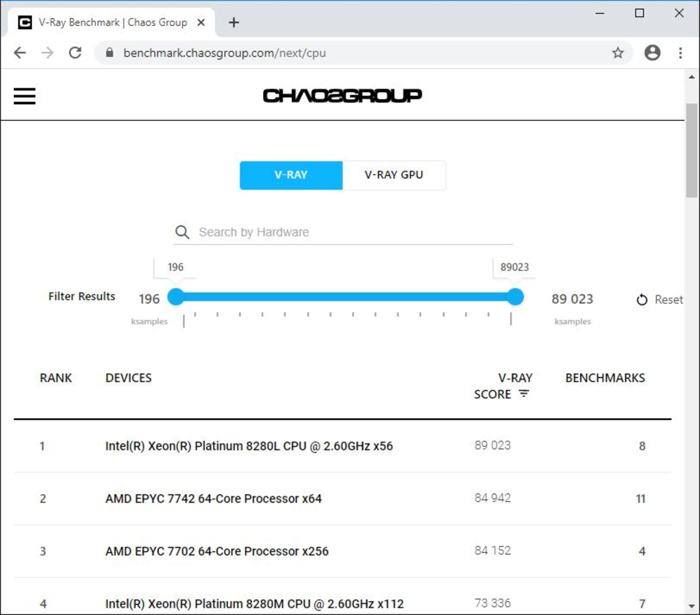The width and height of the screenshot is (700, 615).
Task: Click benchmarks count 4 for EPYC 7702
Action: pyautogui.click(x=642, y=551)
